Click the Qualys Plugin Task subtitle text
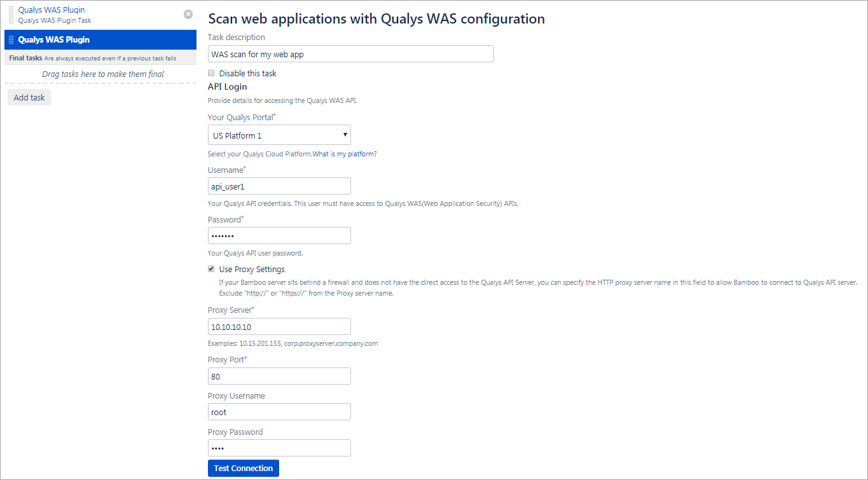This screenshot has width=868, height=480. [55, 20]
